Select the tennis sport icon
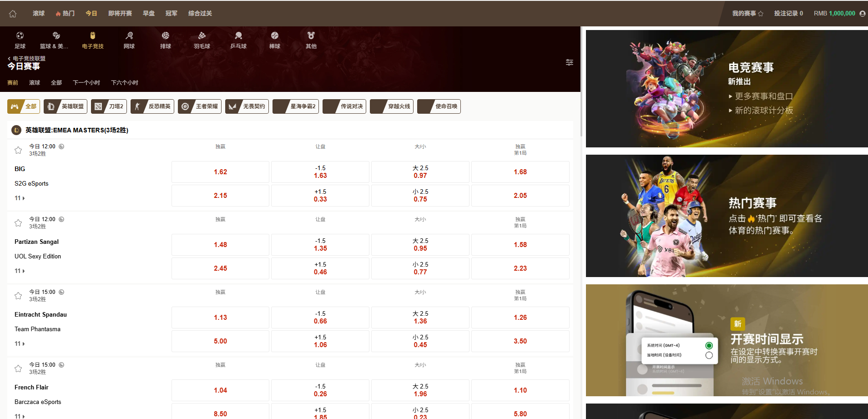Image resolution: width=868 pixels, height=419 pixels. pyautogui.click(x=129, y=36)
